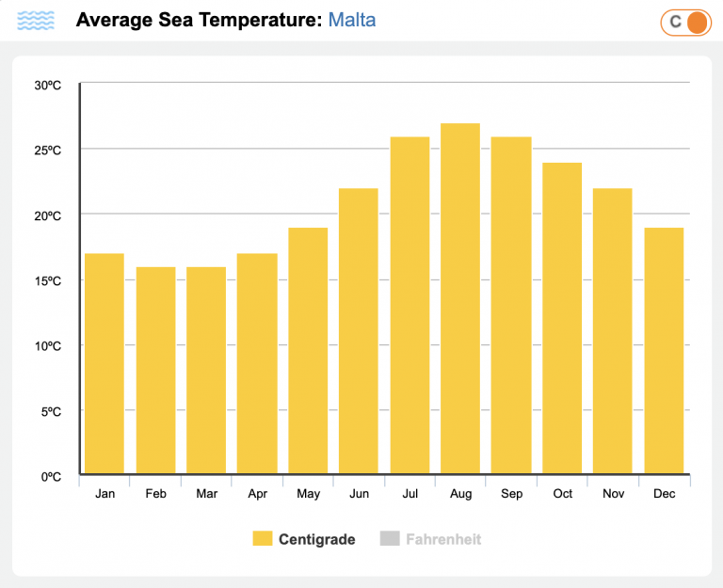Select the January temperature bar
The width and height of the screenshot is (723, 588).
coord(104,363)
